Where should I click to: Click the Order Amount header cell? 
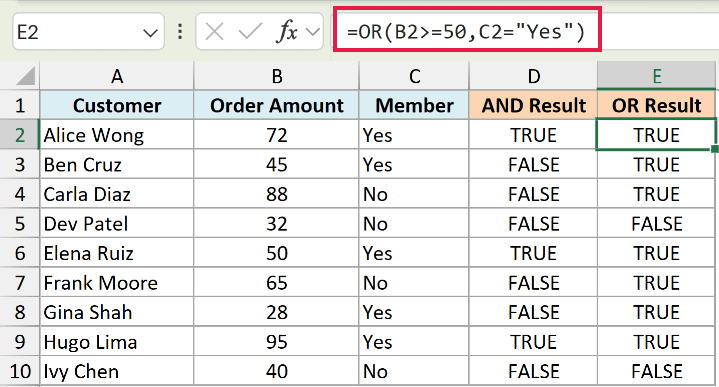(277, 105)
